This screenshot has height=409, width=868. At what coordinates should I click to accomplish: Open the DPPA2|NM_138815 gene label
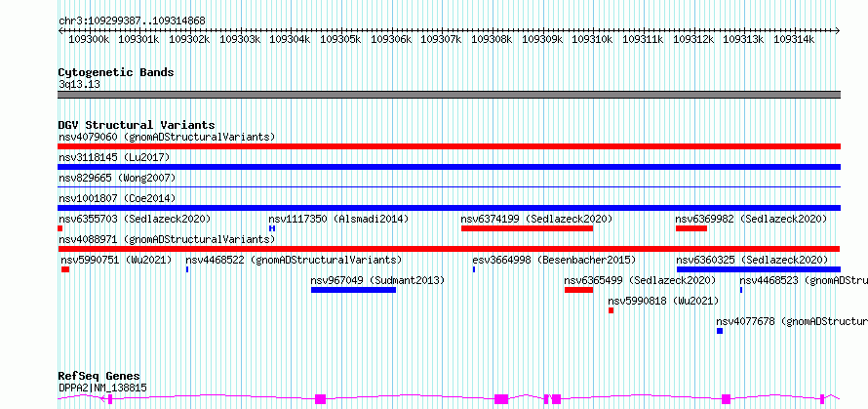click(x=102, y=388)
